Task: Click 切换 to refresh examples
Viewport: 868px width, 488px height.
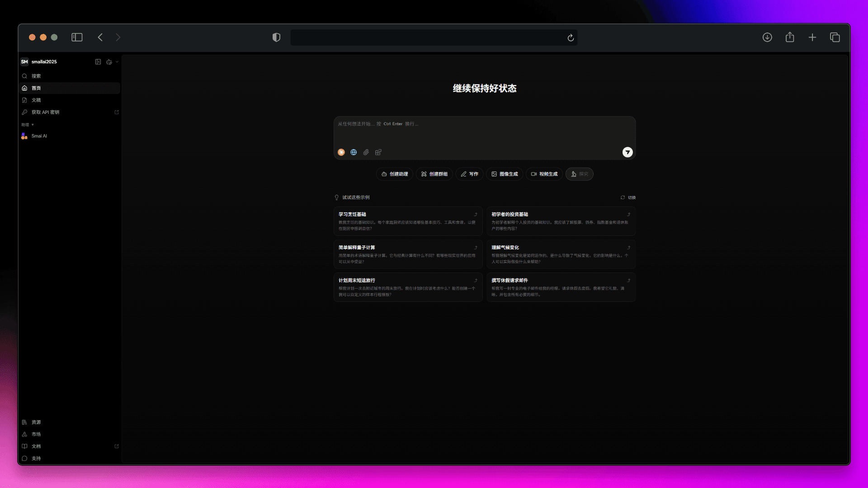Action: click(628, 197)
